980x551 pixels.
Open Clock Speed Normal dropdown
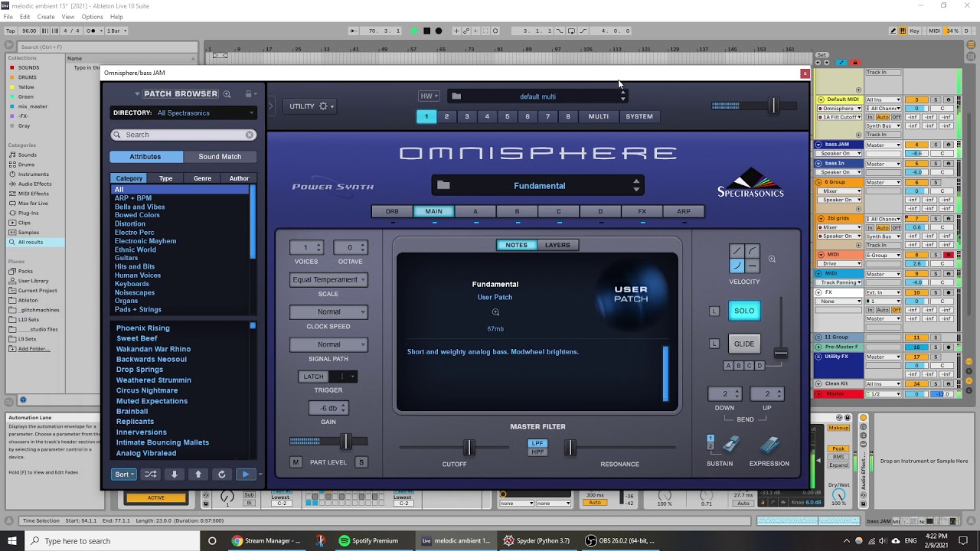(328, 311)
